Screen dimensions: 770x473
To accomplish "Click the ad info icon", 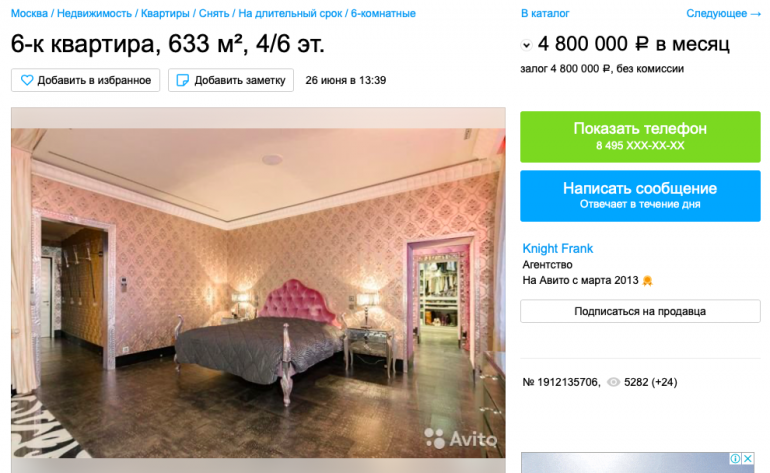I will tap(735, 459).
